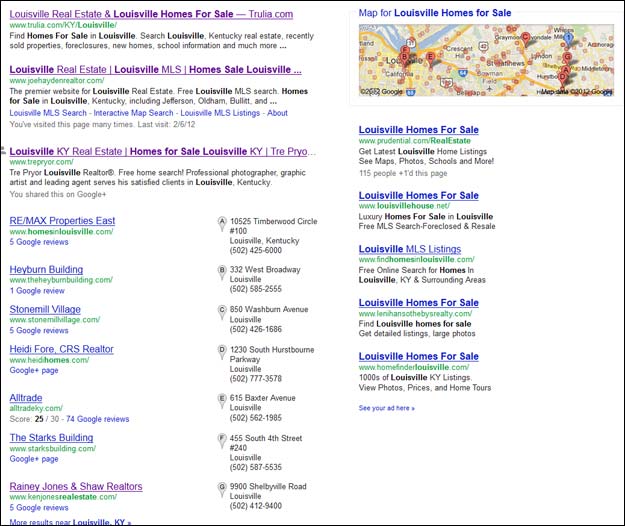Screen dimensions: 625x526
Task: Click the 'See your ad here' link
Action: click(386, 408)
